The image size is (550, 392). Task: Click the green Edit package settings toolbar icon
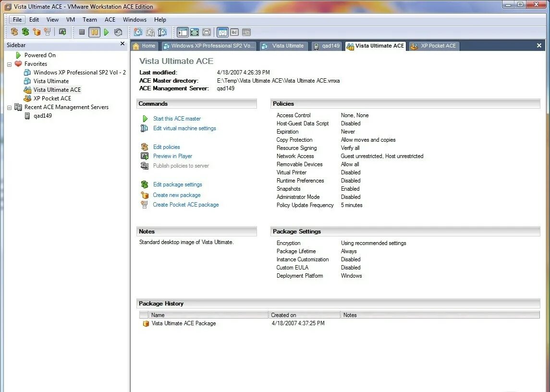tap(25, 32)
